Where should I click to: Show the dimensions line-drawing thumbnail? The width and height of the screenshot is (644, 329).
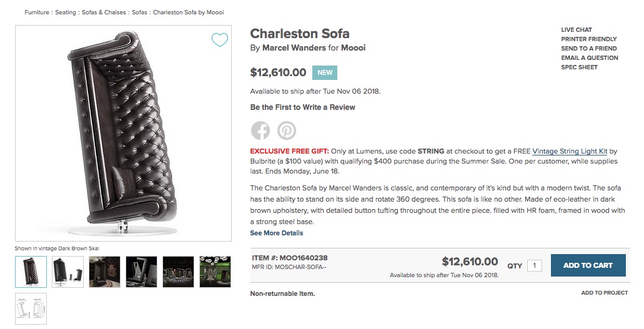click(31, 308)
